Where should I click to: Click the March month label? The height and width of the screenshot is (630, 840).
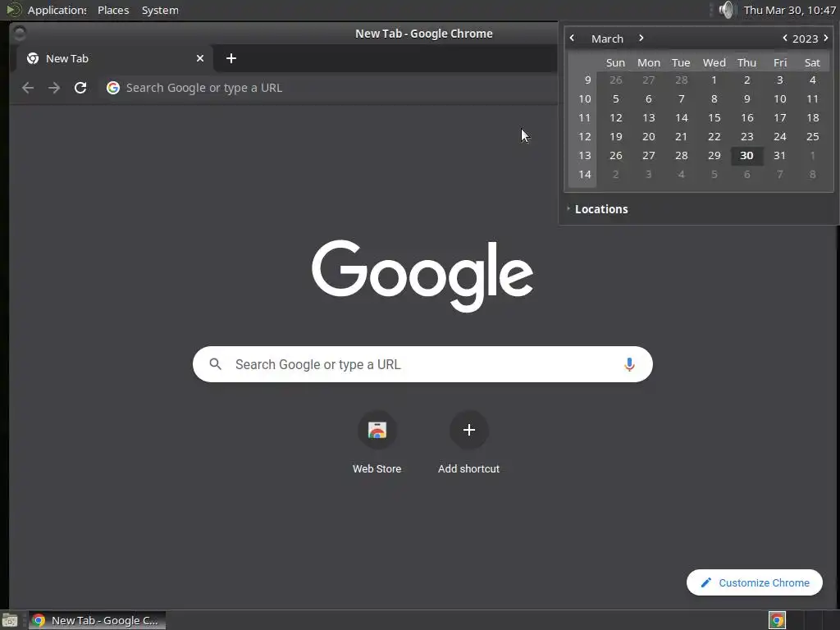click(x=607, y=39)
